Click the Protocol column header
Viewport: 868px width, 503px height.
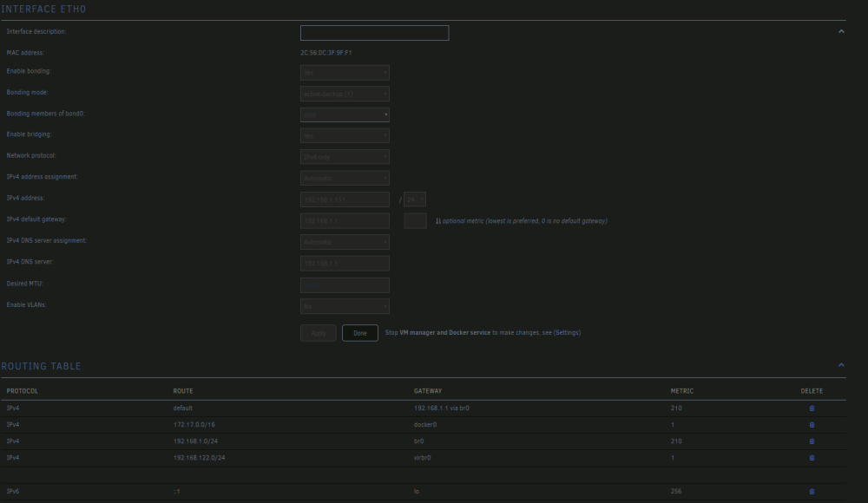click(23, 390)
